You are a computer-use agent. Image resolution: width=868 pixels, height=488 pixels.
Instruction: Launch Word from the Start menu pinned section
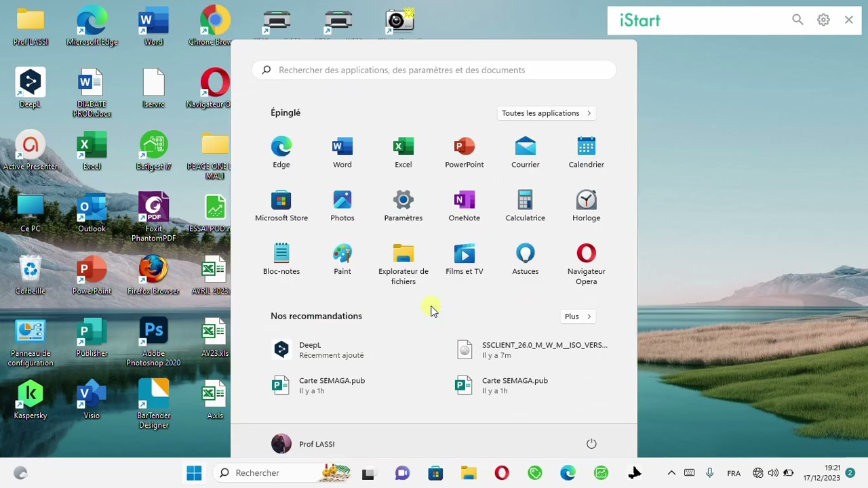click(x=342, y=152)
